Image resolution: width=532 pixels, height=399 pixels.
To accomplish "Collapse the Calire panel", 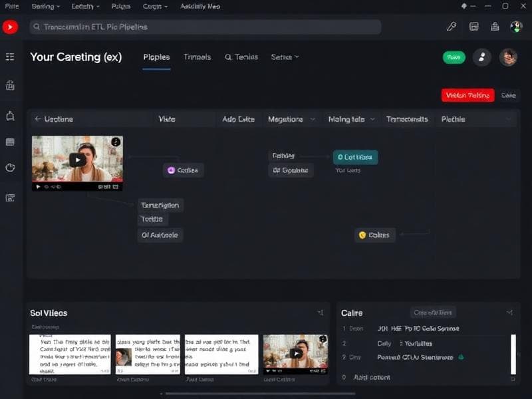I will [x=509, y=313].
